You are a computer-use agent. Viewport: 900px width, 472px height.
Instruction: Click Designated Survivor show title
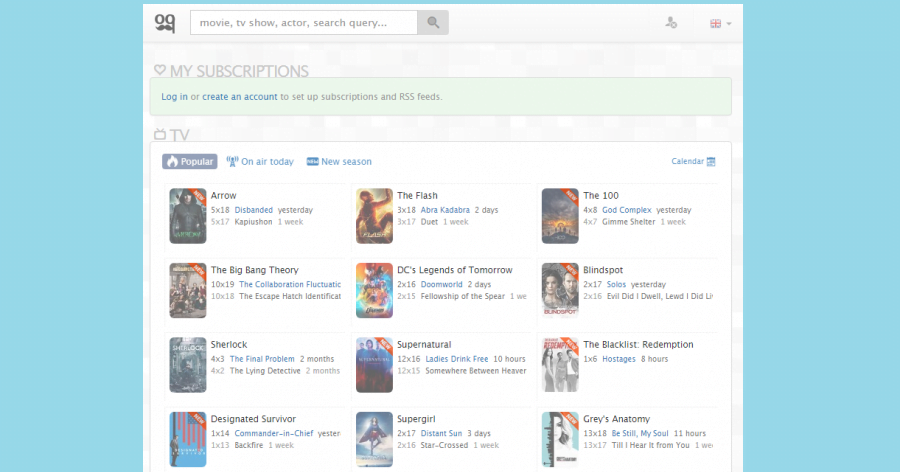click(253, 419)
